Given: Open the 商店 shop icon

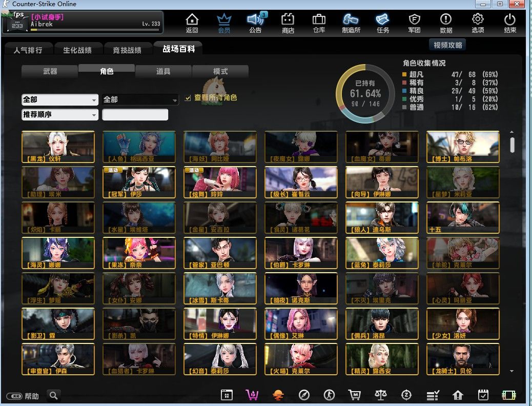Looking at the screenshot, I should click(x=288, y=23).
